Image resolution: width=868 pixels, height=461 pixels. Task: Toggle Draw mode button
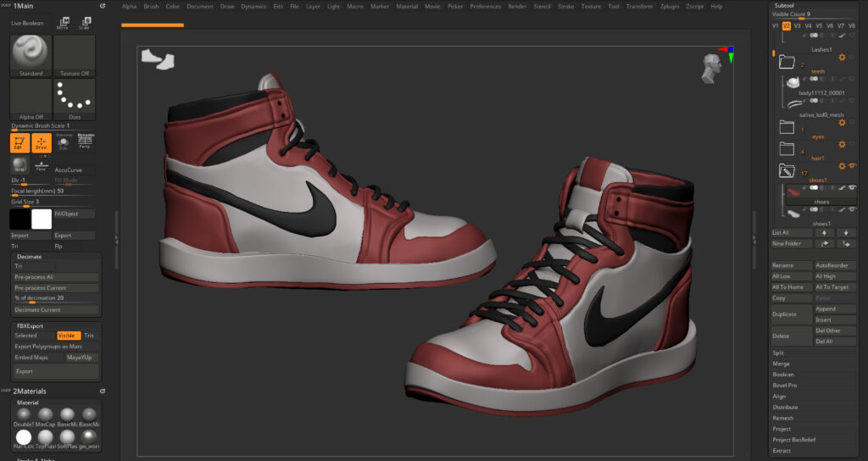42,142
